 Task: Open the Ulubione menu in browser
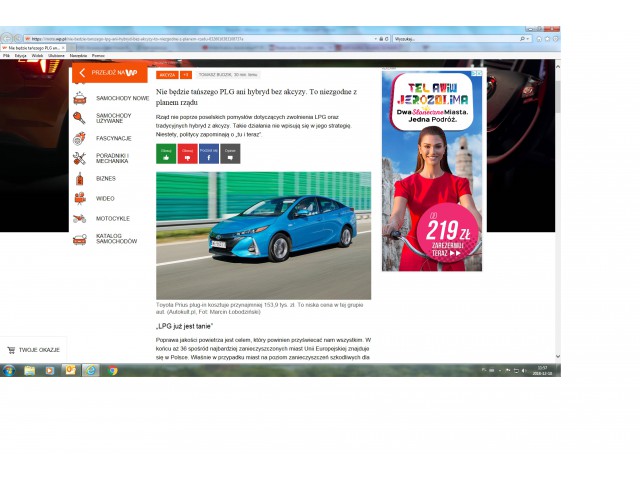pyautogui.click(x=56, y=55)
